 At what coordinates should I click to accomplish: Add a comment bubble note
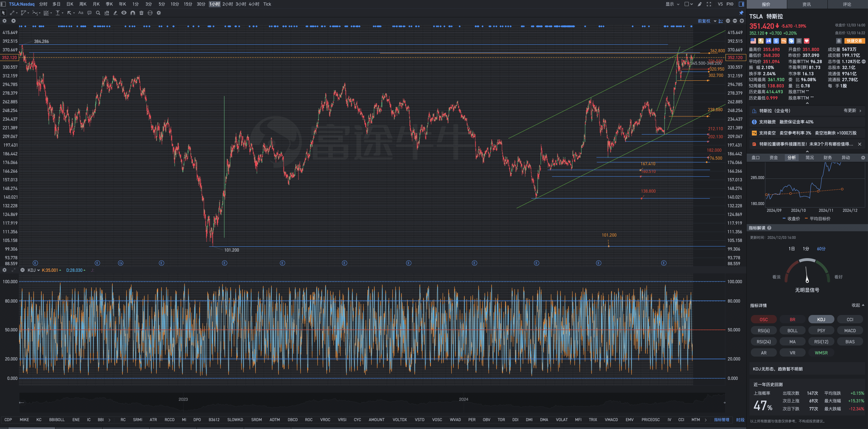pos(89,13)
